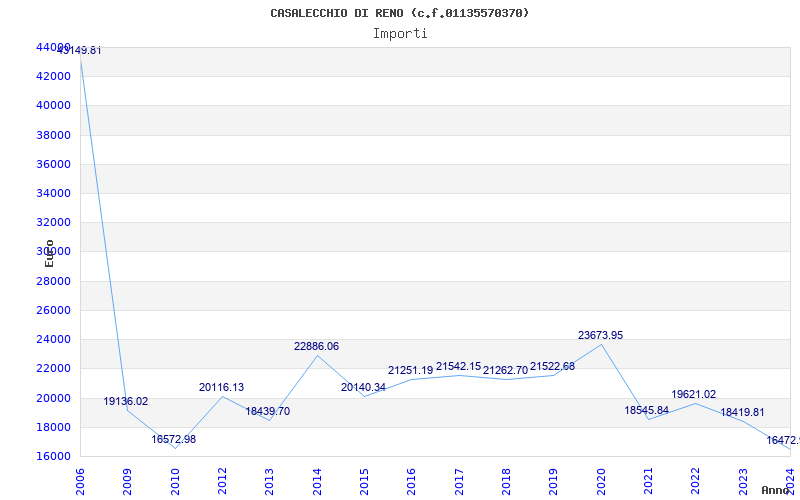The width and height of the screenshot is (800, 500).
Task: Click x-axis year label 2013
Action: (269, 482)
